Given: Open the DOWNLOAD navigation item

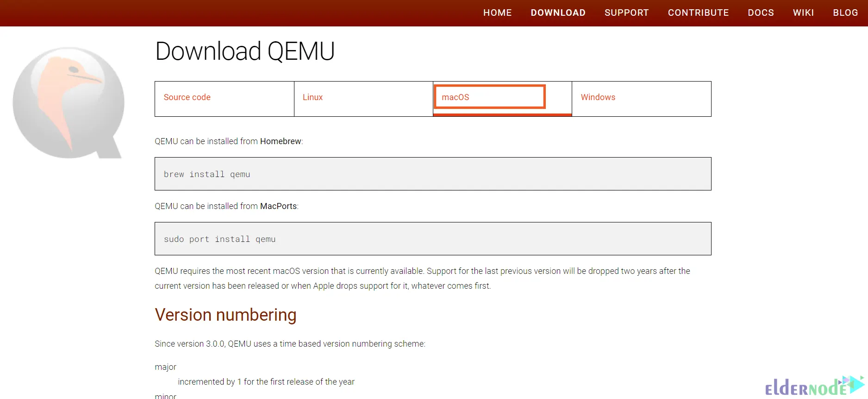Looking at the screenshot, I should (558, 13).
